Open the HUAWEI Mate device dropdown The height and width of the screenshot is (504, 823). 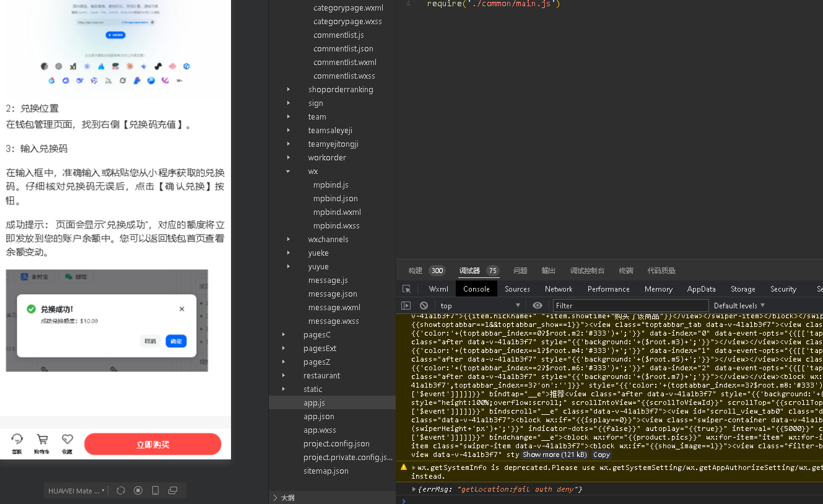(76, 490)
